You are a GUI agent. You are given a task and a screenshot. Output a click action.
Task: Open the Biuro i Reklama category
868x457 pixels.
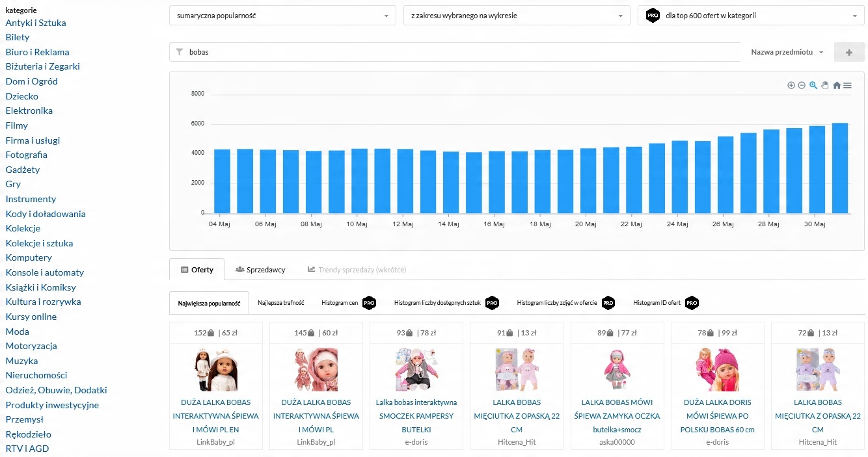[x=37, y=52]
